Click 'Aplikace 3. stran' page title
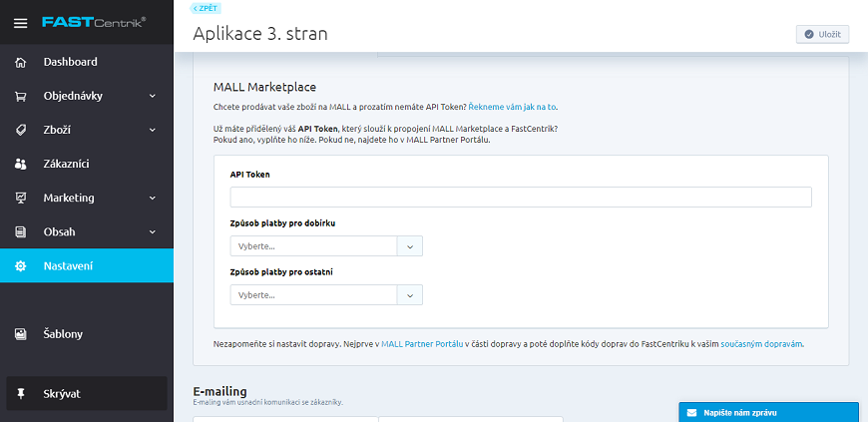Viewport: 868px width, 422px height. point(260,34)
